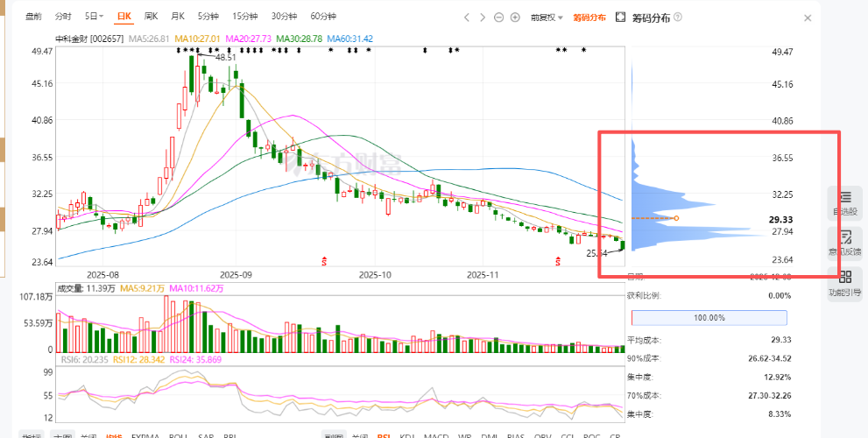
Task: Select the 周K tab
Action: tap(152, 16)
